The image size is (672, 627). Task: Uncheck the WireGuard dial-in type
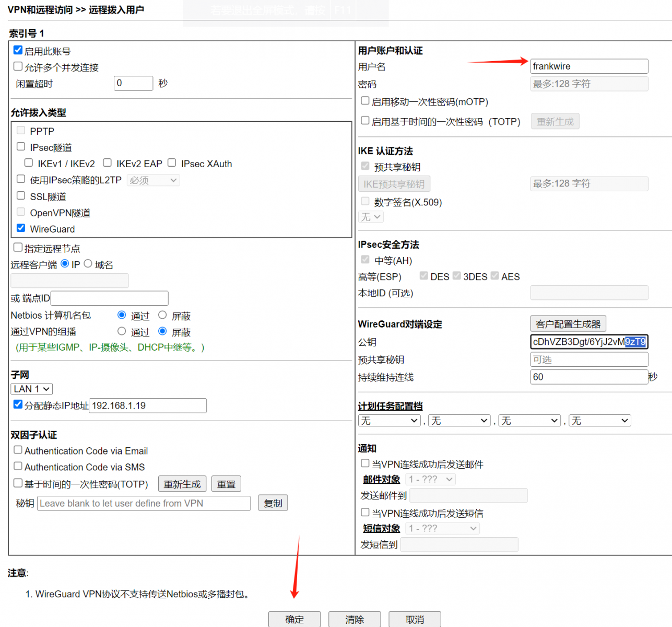coord(21,228)
